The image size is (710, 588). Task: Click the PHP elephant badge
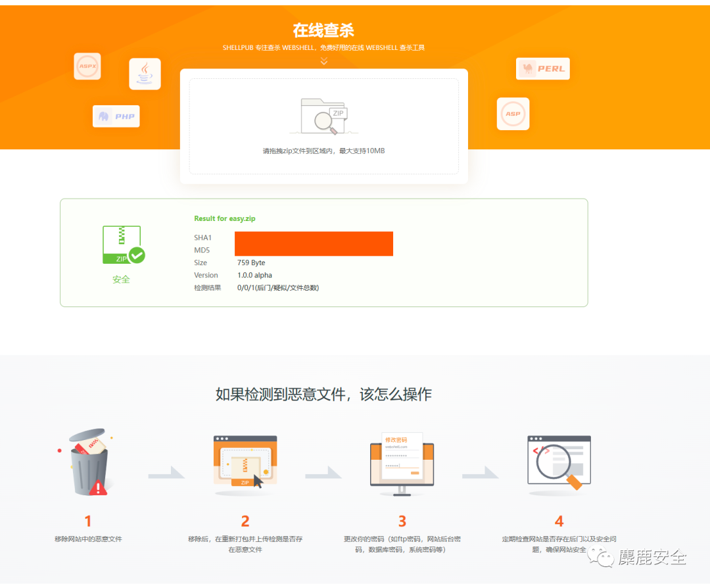(x=116, y=116)
